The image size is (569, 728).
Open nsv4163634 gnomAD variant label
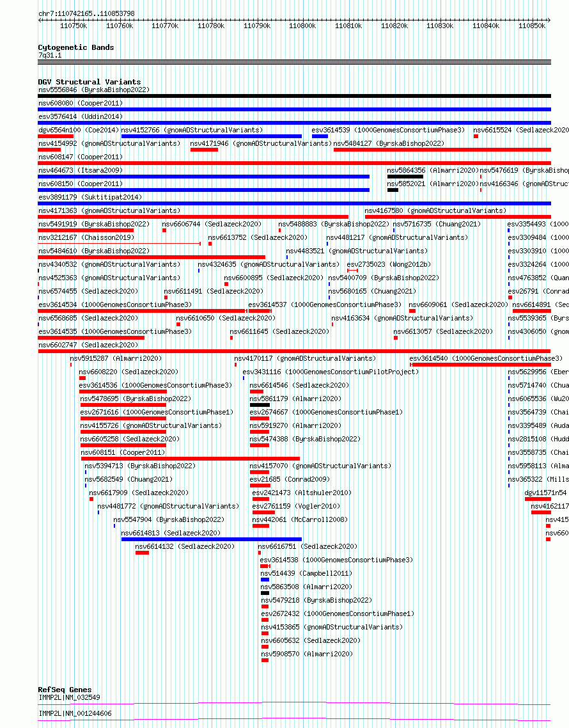point(402,319)
